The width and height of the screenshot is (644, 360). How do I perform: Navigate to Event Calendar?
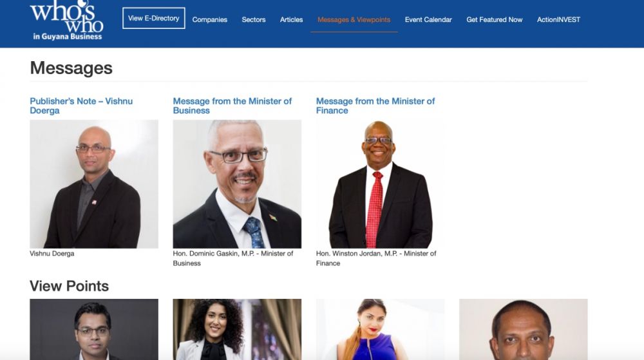[428, 19]
